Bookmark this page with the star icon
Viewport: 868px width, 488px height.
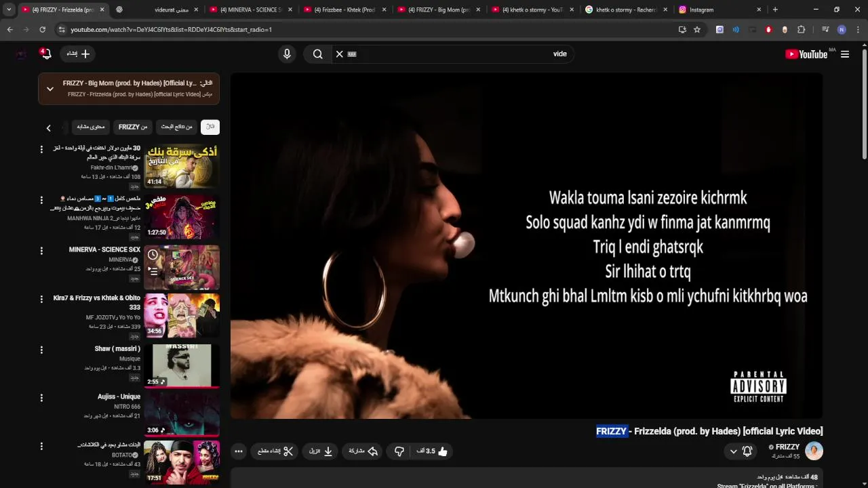point(696,30)
